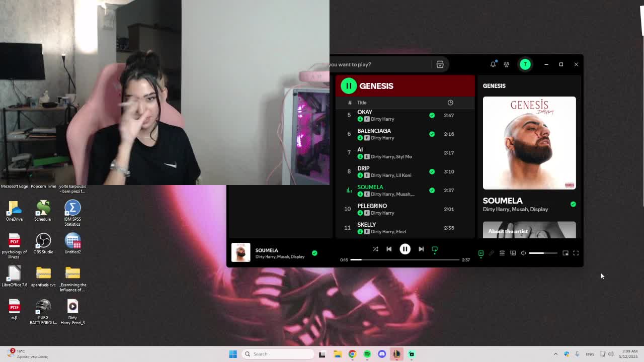Select the apantiseis cvc folder

tap(43, 277)
